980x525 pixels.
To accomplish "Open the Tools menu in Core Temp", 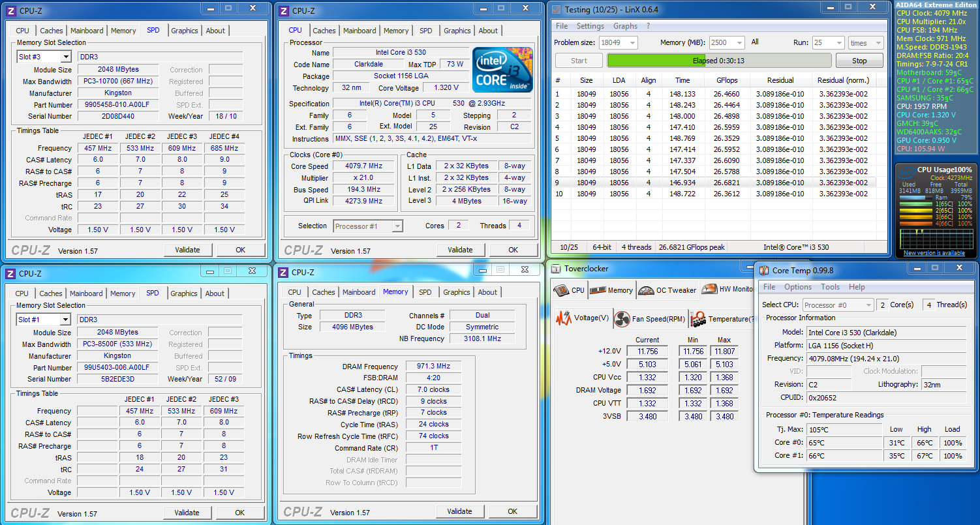I will point(831,287).
